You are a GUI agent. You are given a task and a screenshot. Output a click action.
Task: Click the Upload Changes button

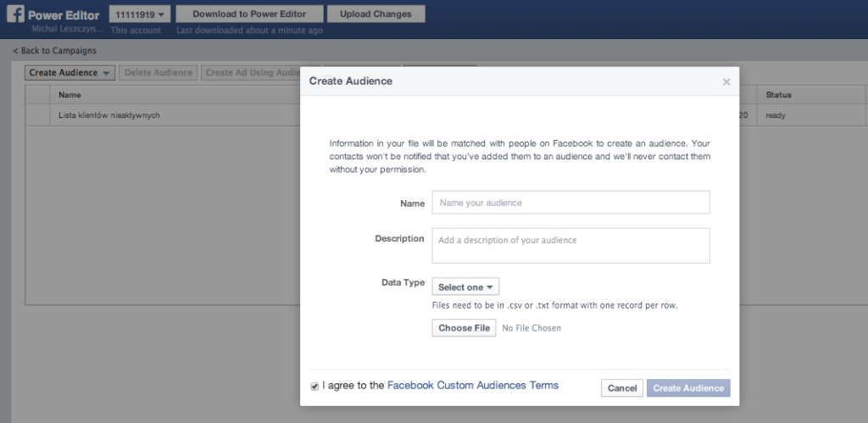coord(376,14)
